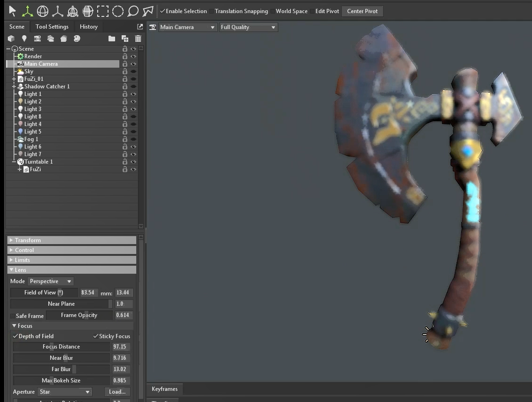This screenshot has width=532, height=402.
Task: Expand the Limits section
Action: pos(72,260)
